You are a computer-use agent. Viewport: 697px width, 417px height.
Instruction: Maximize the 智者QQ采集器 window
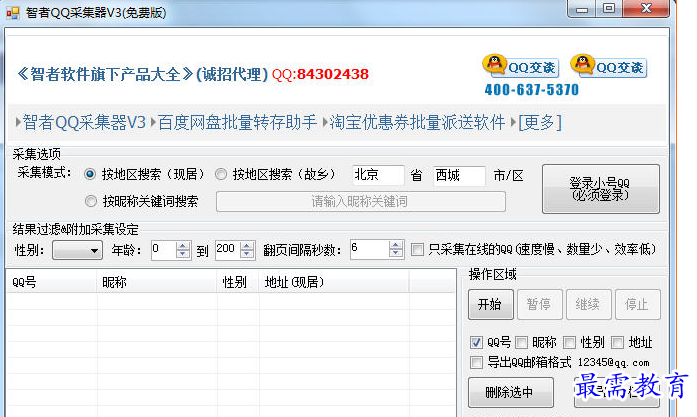click(609, 9)
